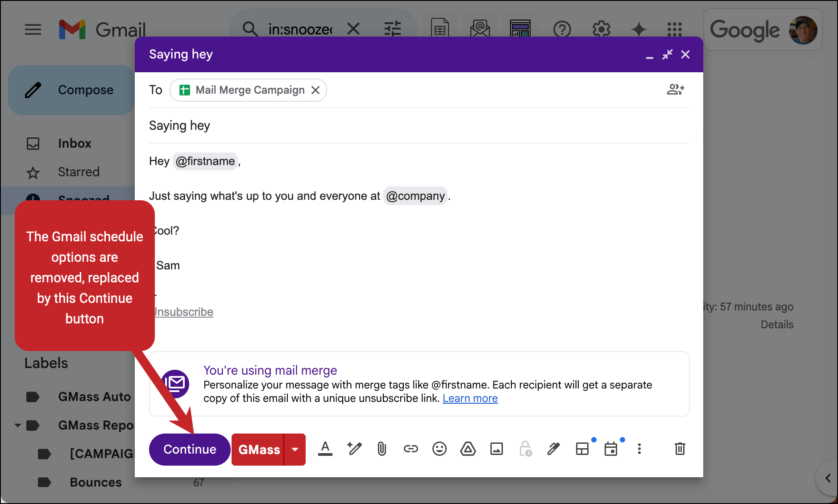Exit full screen compose with arrows icon
Image resolution: width=838 pixels, height=504 pixels.
[668, 54]
